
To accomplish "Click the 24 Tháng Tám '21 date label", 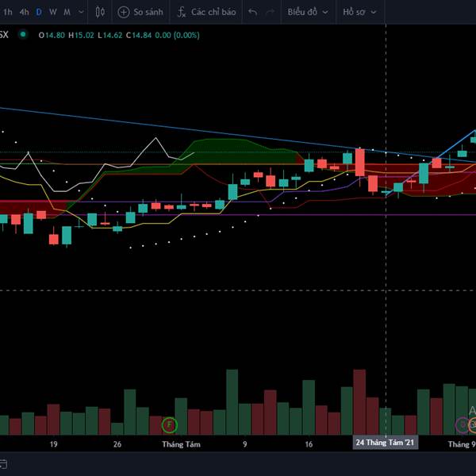I will [x=385, y=443].
